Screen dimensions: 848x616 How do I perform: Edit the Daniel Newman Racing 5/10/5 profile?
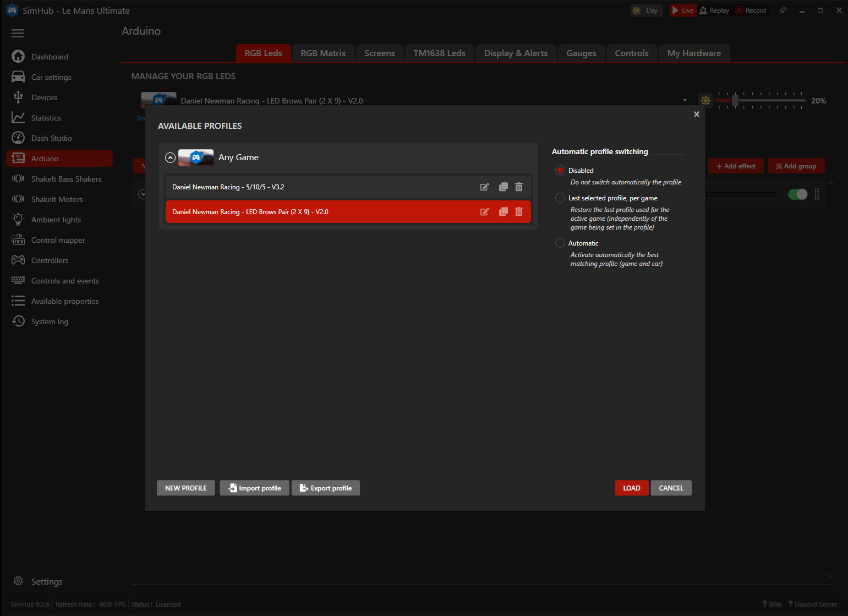[x=485, y=187]
